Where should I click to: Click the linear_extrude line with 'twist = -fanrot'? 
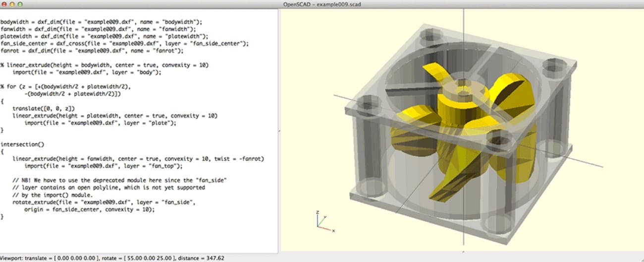click(x=138, y=159)
